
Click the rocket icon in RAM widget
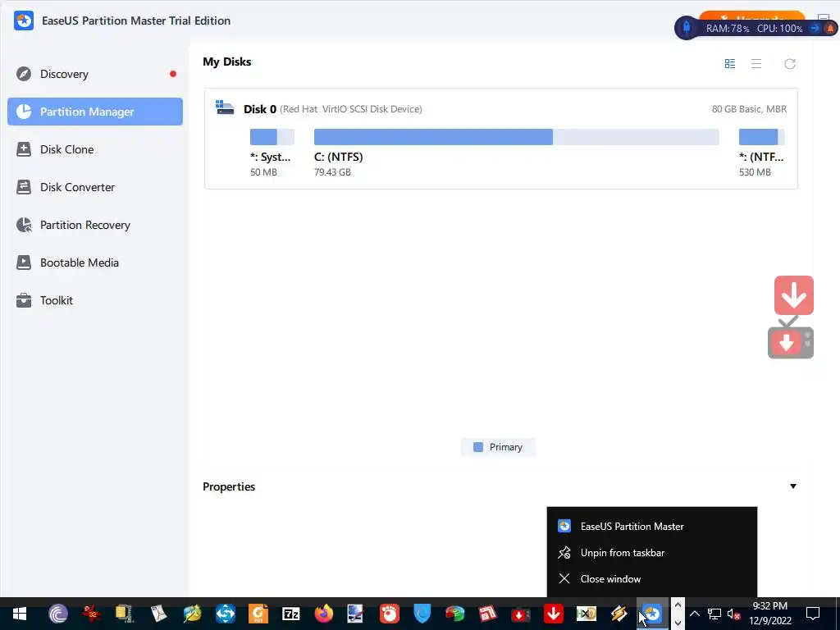point(687,27)
